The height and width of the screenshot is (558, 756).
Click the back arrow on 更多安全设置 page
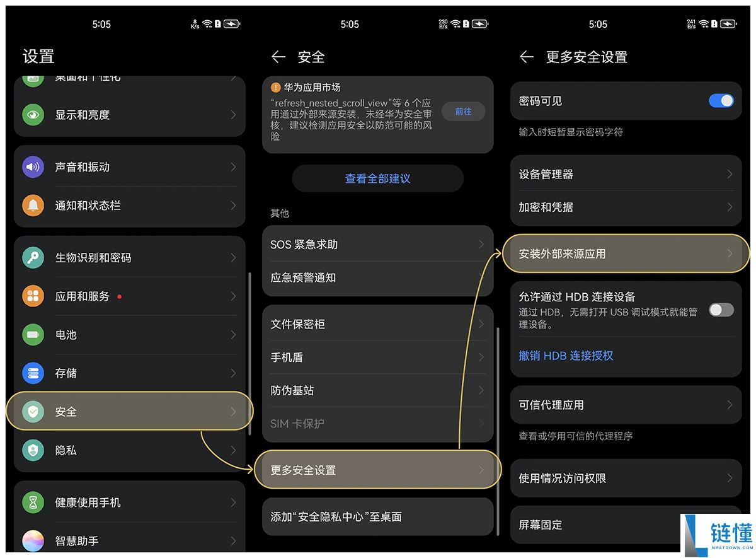tap(527, 57)
